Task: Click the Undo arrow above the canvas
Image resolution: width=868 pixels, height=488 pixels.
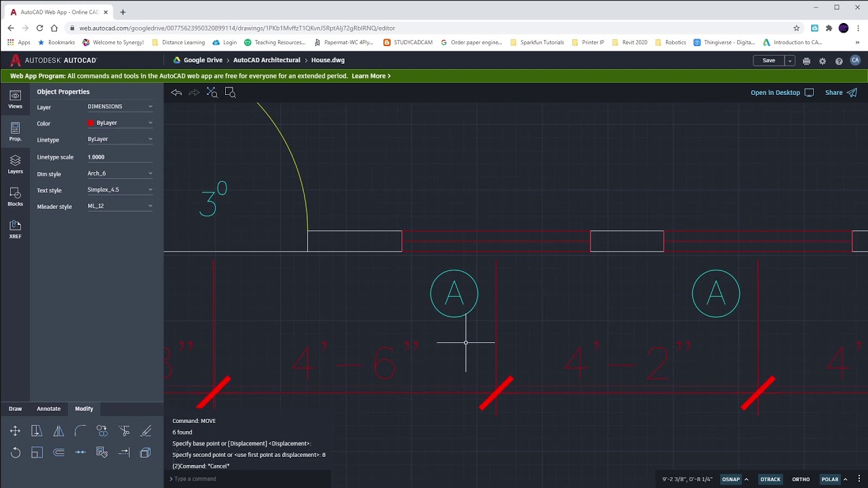Action: pos(176,92)
